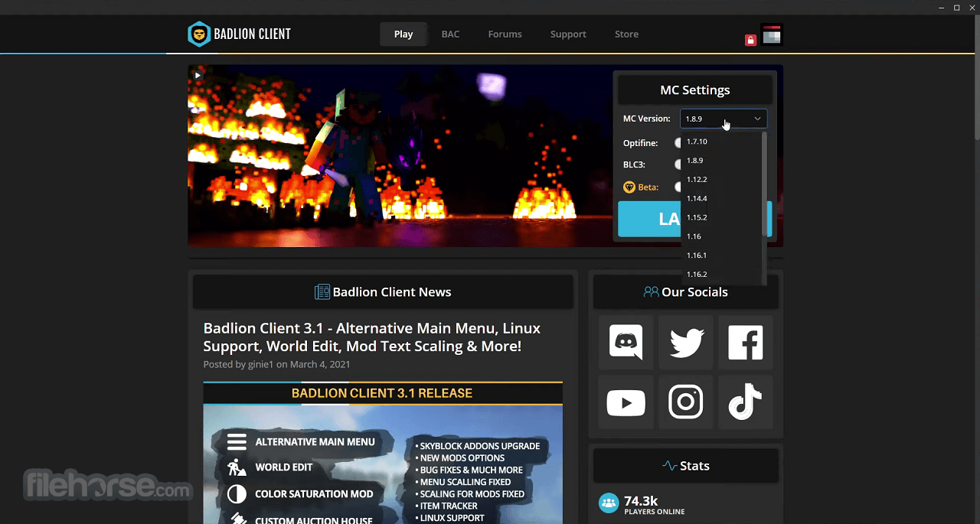Choose version 1.12.2 from the list
980x524 pixels.
point(722,179)
